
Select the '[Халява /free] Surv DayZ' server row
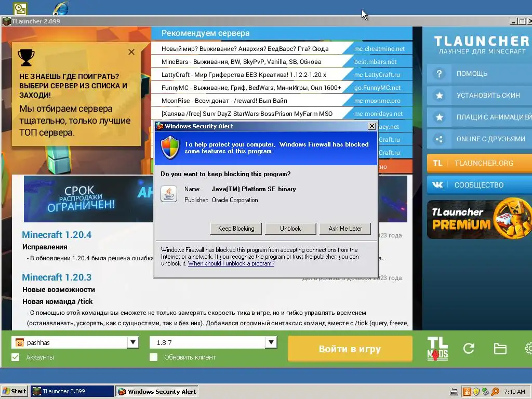click(x=282, y=114)
